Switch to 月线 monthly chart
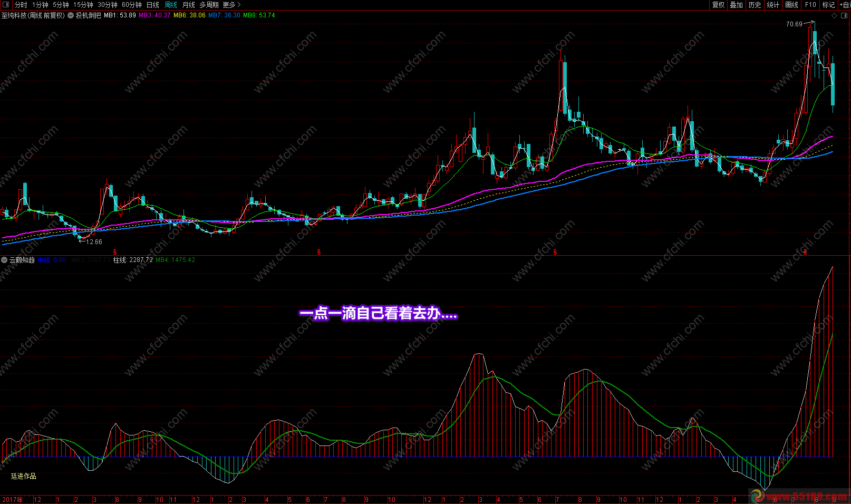Viewport: 851px width, 504px height. coord(189,5)
